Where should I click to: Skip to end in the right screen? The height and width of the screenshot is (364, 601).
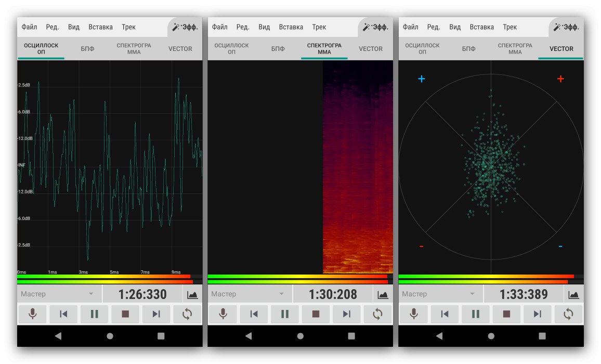(x=538, y=314)
